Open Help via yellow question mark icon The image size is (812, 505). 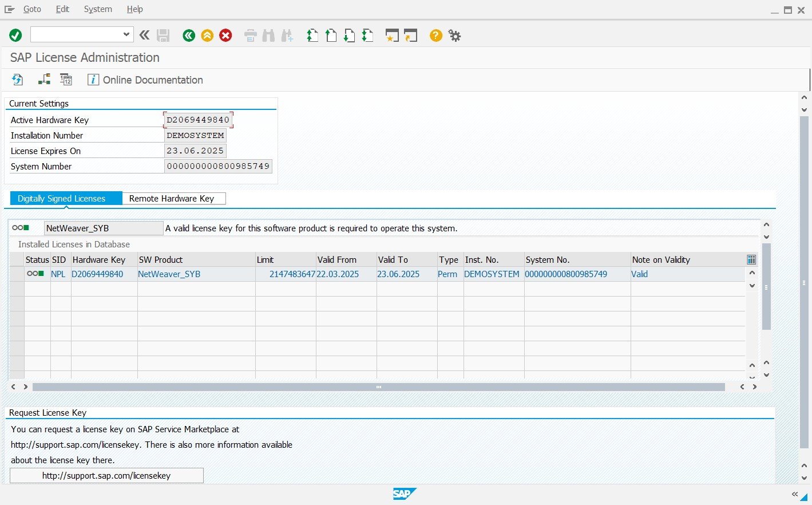point(436,35)
